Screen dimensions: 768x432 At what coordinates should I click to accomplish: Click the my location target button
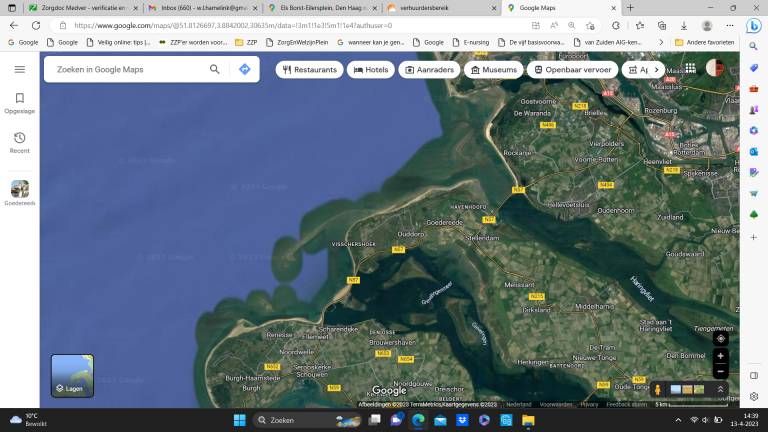721,339
